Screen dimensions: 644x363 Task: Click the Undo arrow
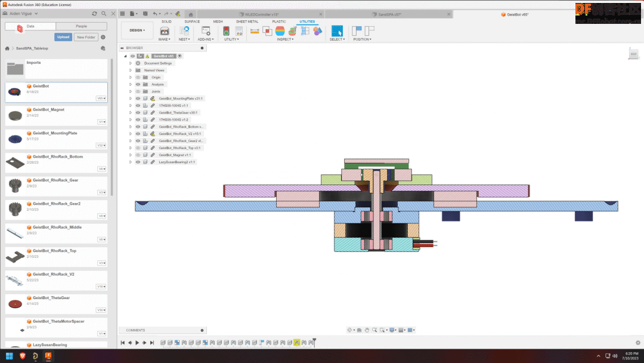155,14
